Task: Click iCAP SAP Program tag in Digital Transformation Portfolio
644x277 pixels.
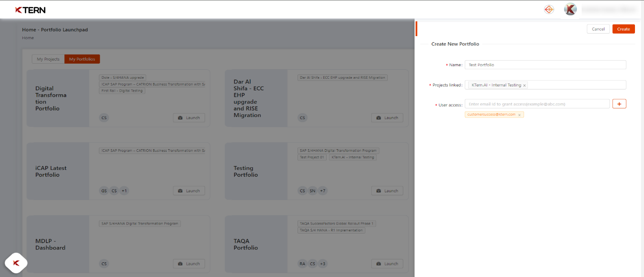Action: click(x=153, y=84)
